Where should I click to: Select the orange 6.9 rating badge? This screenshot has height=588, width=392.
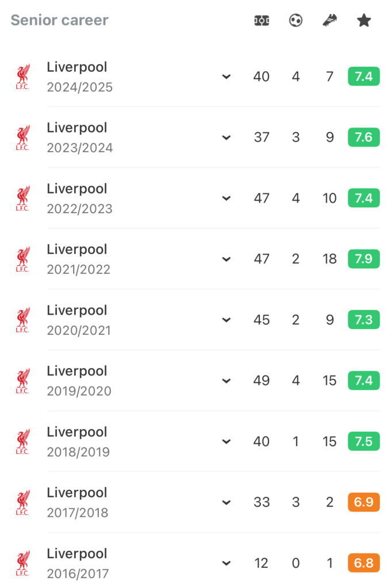[363, 502]
